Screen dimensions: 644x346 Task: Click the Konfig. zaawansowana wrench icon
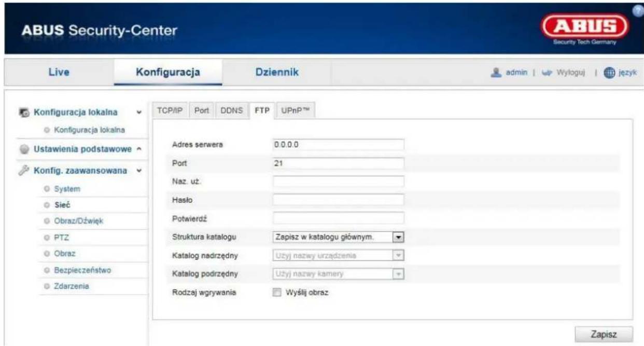coord(24,170)
